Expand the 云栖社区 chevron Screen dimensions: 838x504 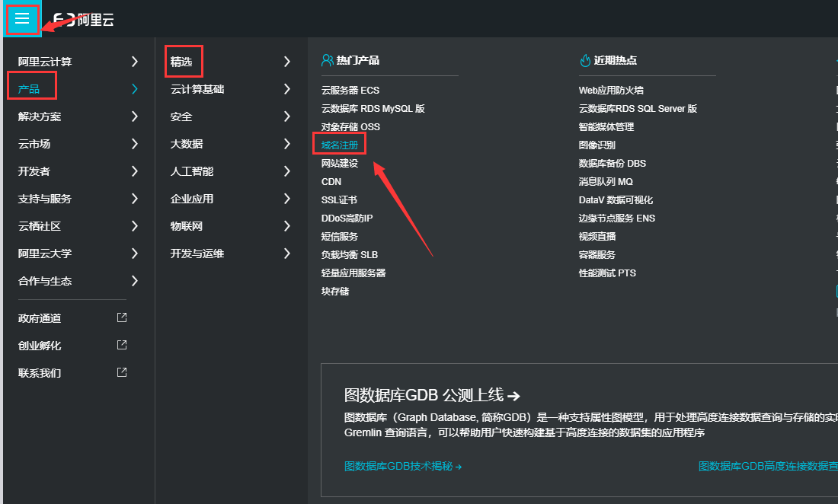pyautogui.click(x=135, y=226)
